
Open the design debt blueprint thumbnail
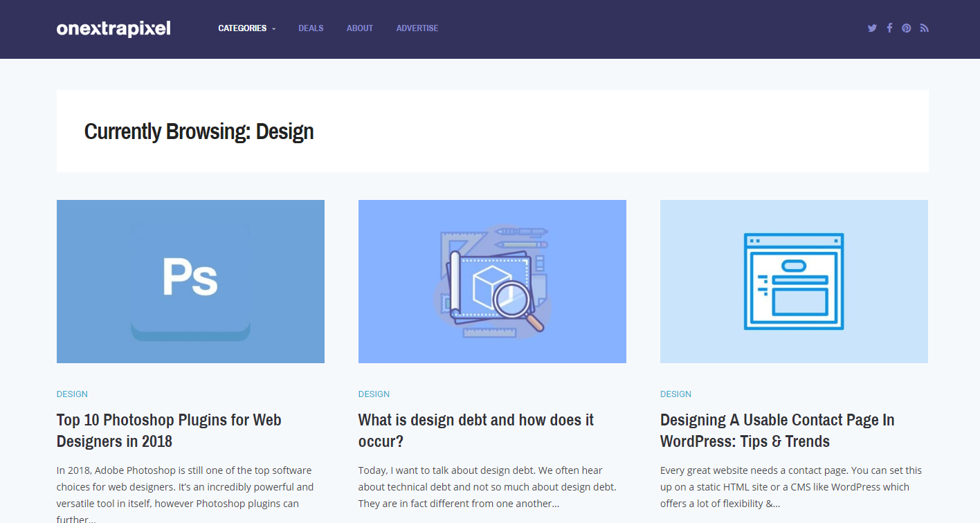pyautogui.click(x=492, y=282)
